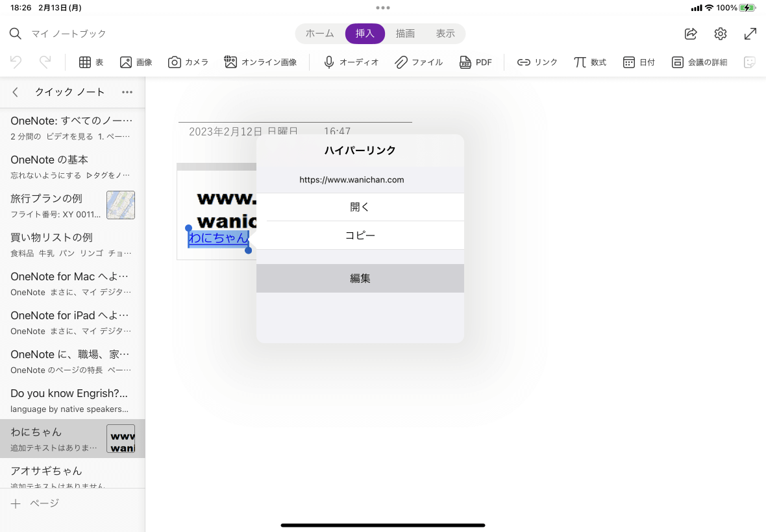The height and width of the screenshot is (532, 766).
Task: Switch to the ホーム tab
Action: pyautogui.click(x=319, y=34)
